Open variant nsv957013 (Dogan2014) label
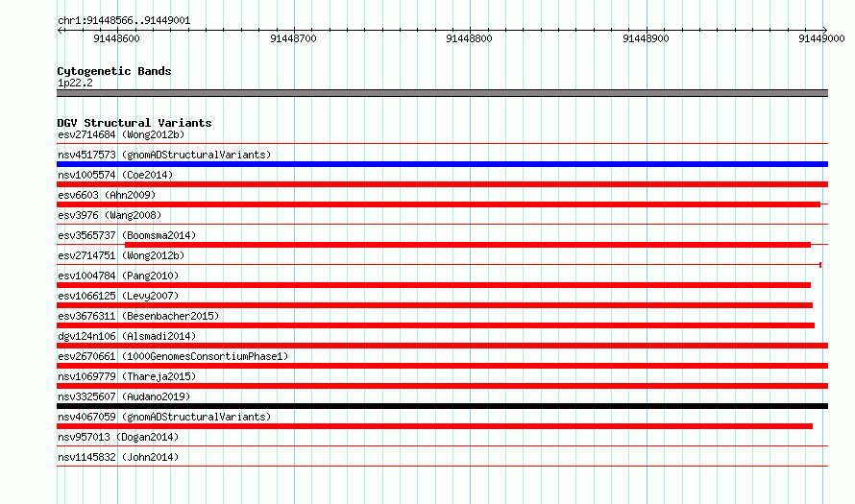Viewport: 855px width, 504px height. (118, 437)
